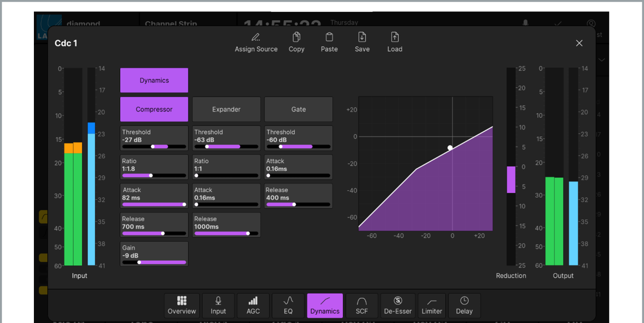Toggle the Dynamics enable button
644x323 pixels.
click(154, 80)
